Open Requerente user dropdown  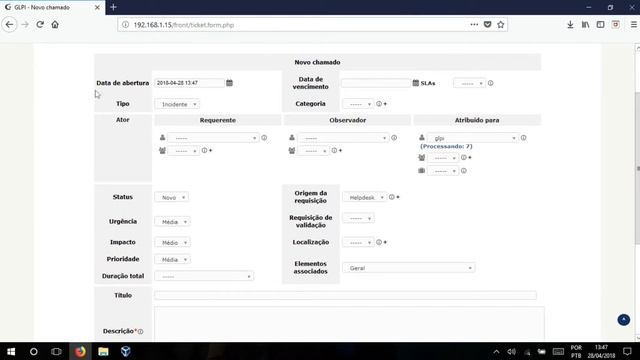[213, 138]
